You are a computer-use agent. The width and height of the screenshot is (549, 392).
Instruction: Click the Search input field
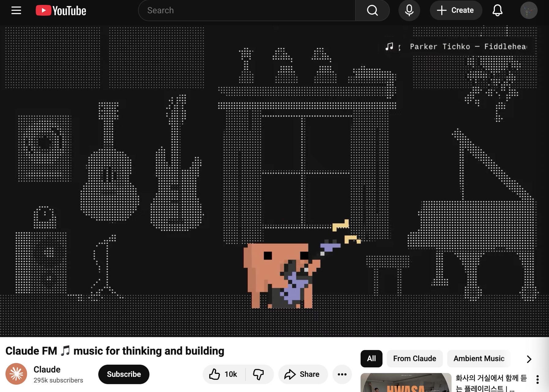pyautogui.click(x=247, y=10)
